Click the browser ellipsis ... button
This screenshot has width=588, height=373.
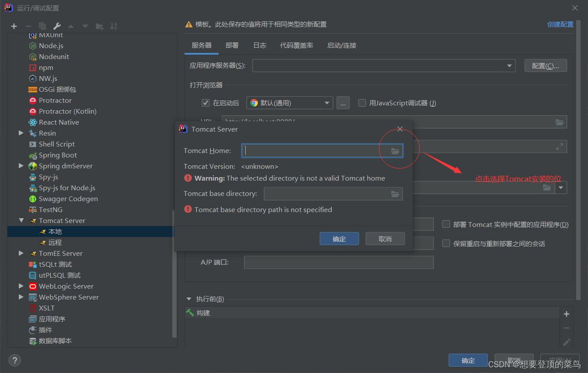[x=343, y=103]
